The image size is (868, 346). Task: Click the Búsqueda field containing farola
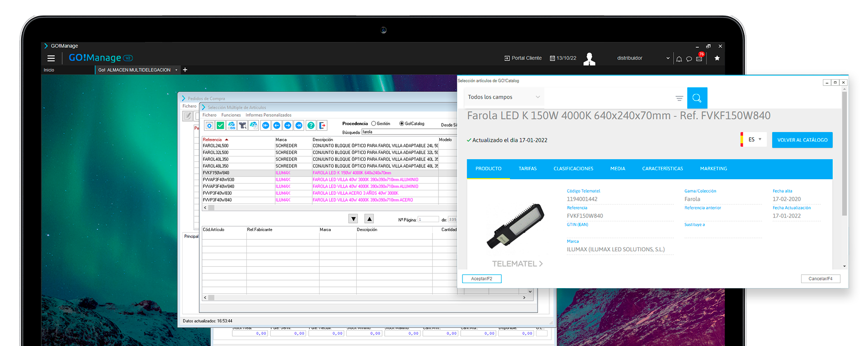pyautogui.click(x=409, y=132)
